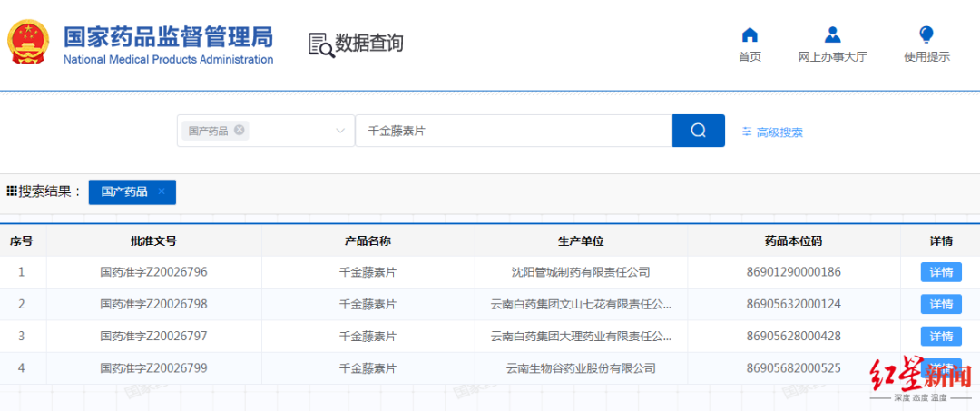Open 详情 for 云南白药集团文山七花
The width and height of the screenshot is (980, 411).
tap(941, 304)
